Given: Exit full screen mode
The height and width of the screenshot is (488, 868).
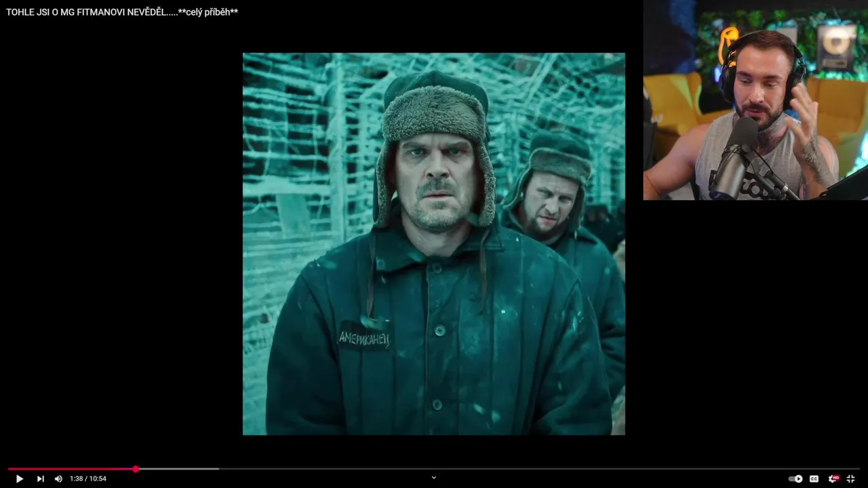Looking at the screenshot, I should 850,479.
